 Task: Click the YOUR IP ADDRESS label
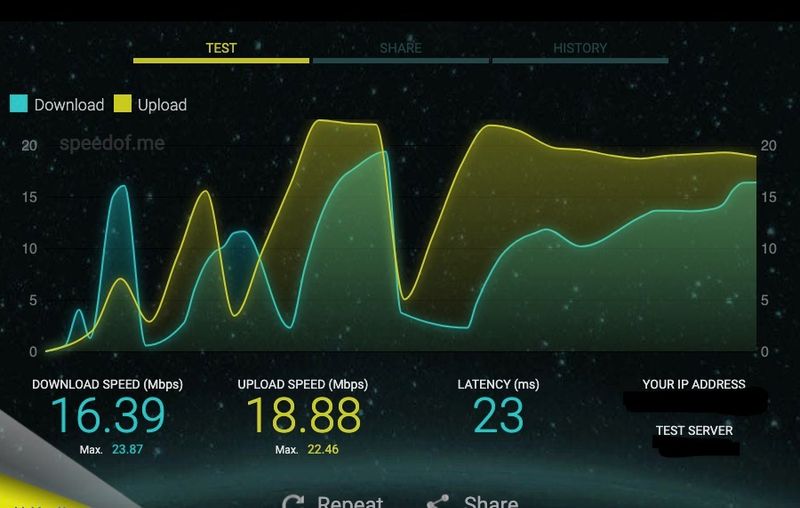click(x=694, y=385)
